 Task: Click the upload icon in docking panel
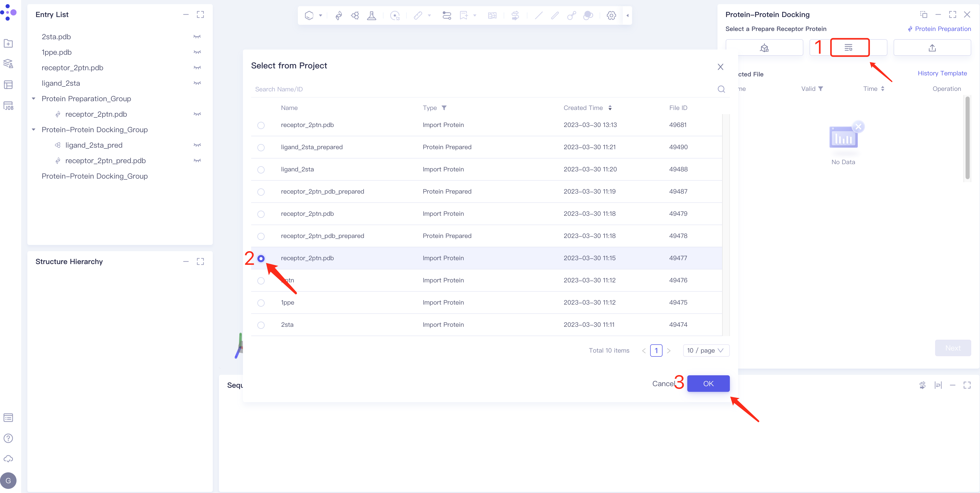pos(932,48)
